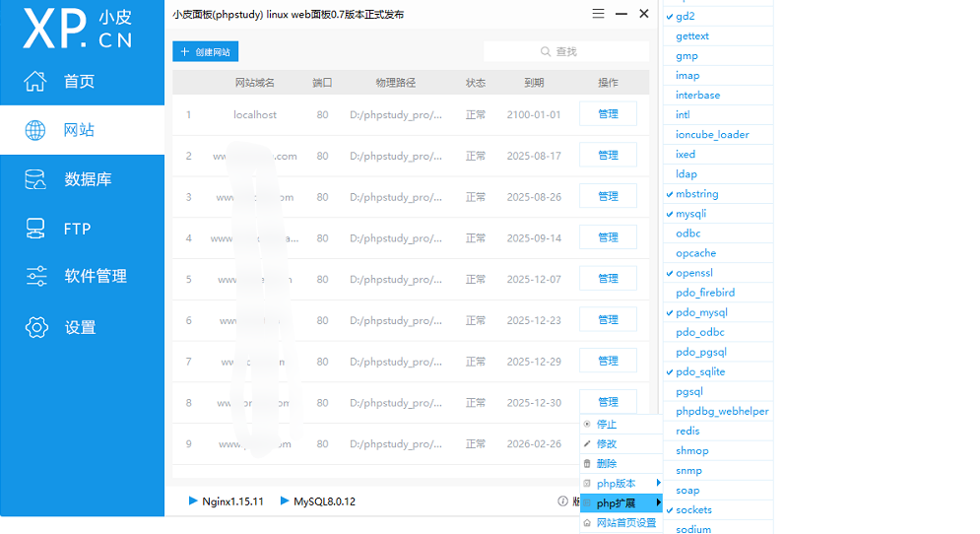Enable the redis PHP extension
This screenshot has height=534, width=980.
[687, 431]
